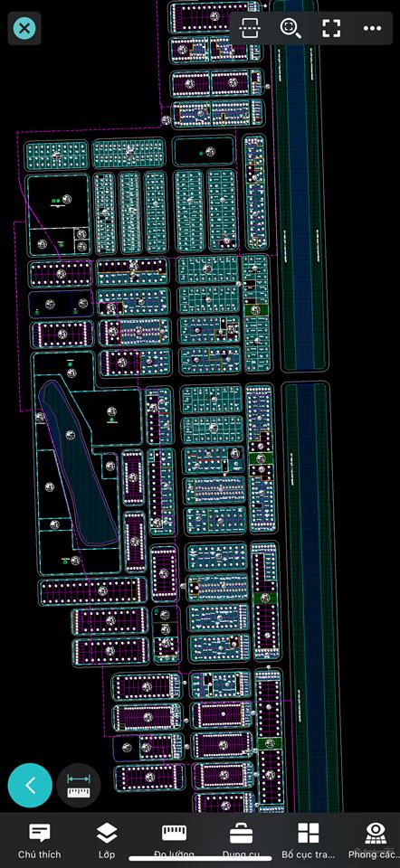Activate the quick ruler measure icon
This screenshot has height=868, width=400.
(x=79, y=786)
